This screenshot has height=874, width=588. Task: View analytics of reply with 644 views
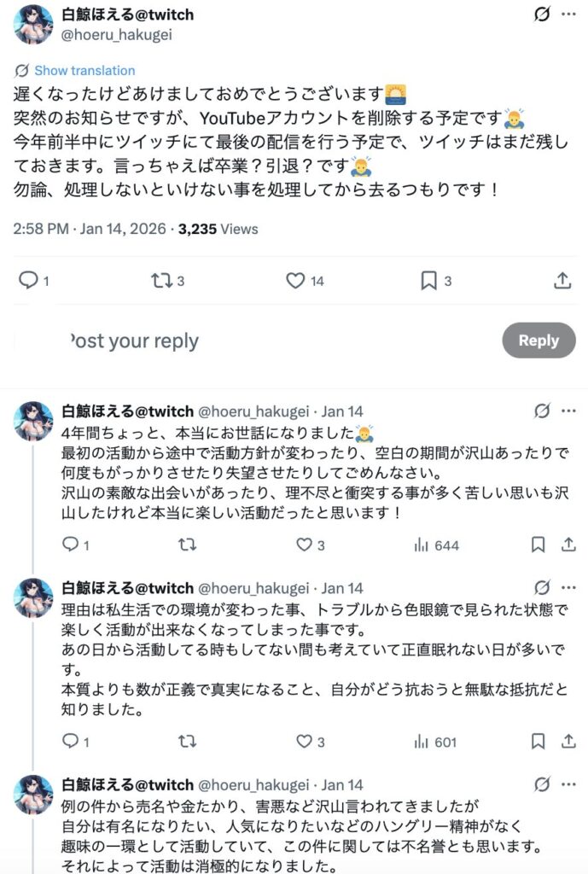(x=420, y=545)
